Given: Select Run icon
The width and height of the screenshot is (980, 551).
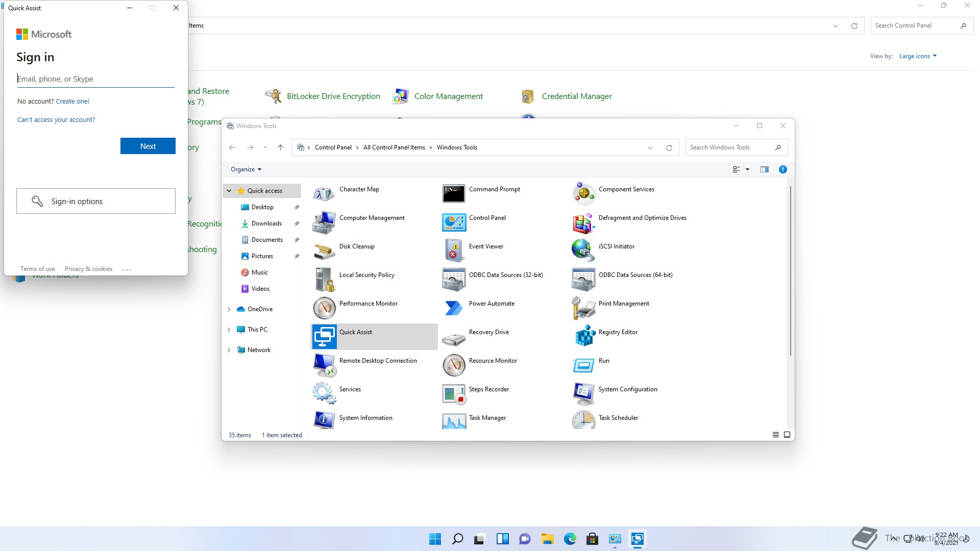Looking at the screenshot, I should (583, 365).
